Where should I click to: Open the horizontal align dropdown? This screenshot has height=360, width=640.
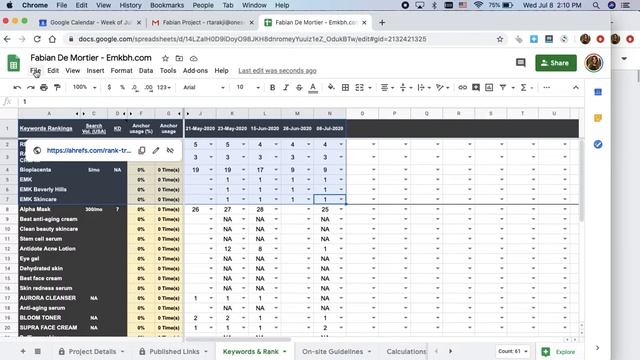(x=387, y=87)
